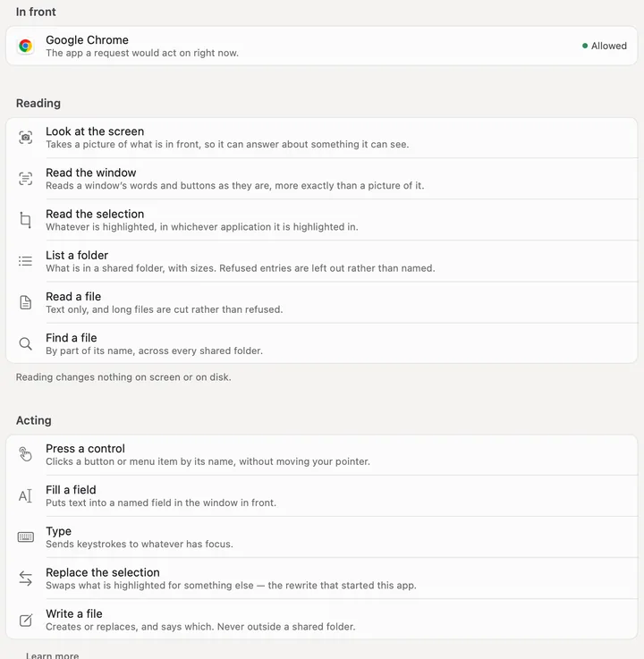The width and height of the screenshot is (644, 659).
Task: Click the description 'What is in a shared folder, with sizes'
Action: tap(241, 268)
